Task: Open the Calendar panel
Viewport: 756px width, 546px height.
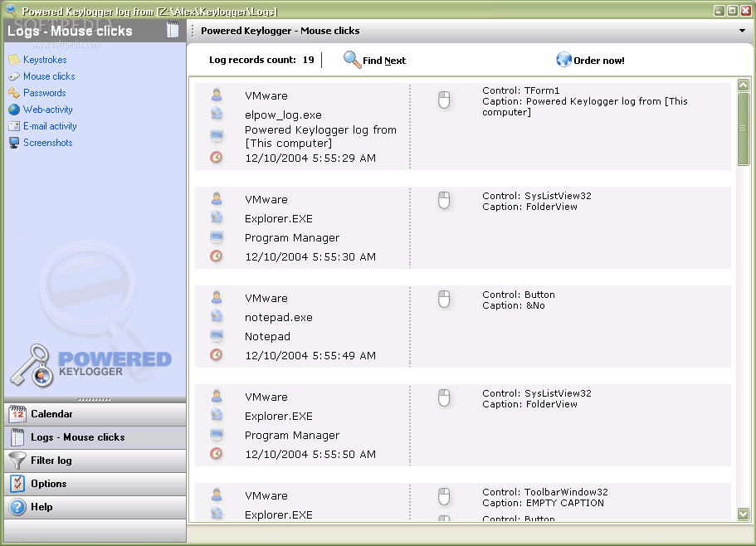Action: [x=95, y=414]
